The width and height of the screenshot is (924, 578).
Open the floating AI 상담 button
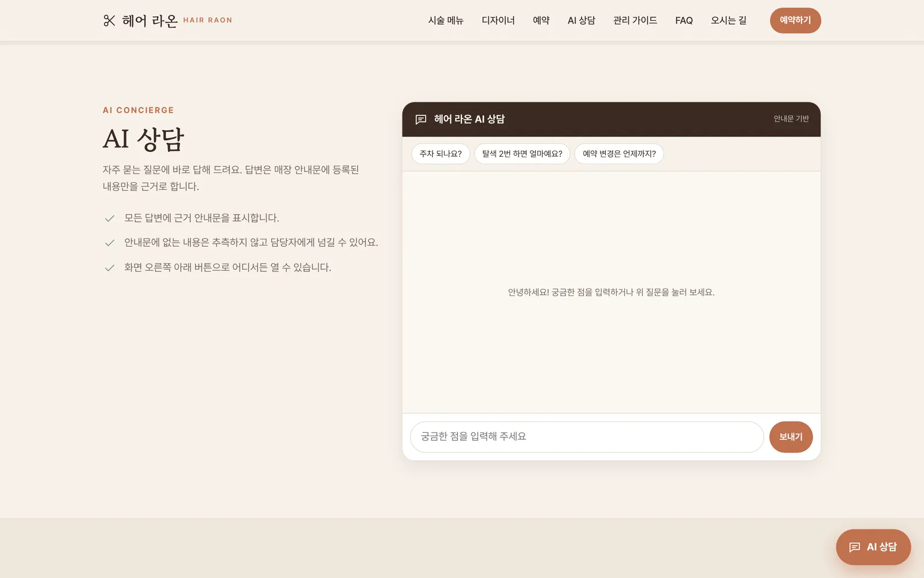pos(873,547)
